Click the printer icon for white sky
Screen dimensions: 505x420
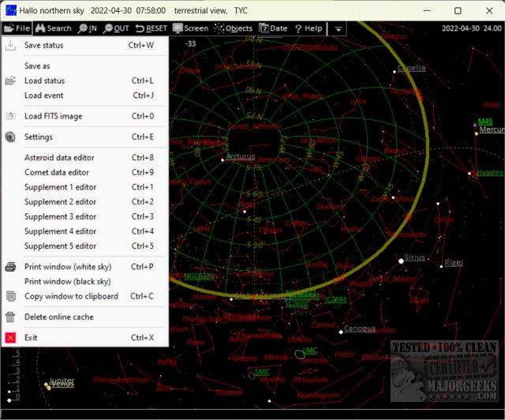10,267
